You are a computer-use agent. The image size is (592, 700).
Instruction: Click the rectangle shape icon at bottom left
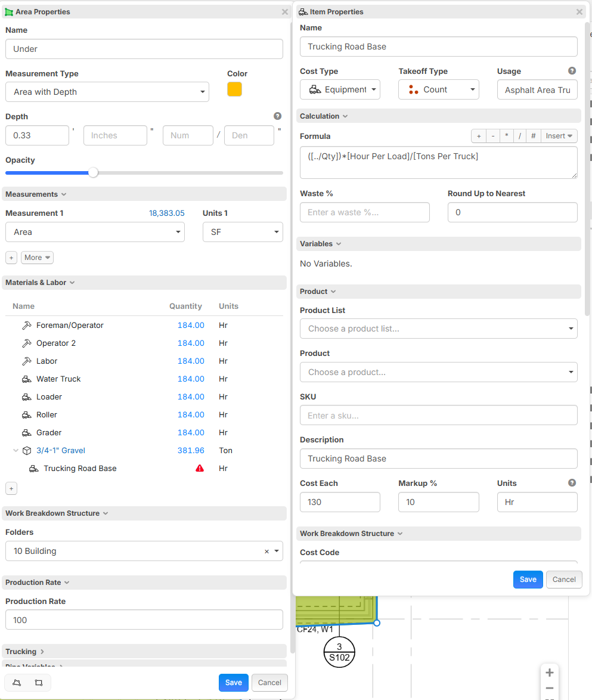39,683
